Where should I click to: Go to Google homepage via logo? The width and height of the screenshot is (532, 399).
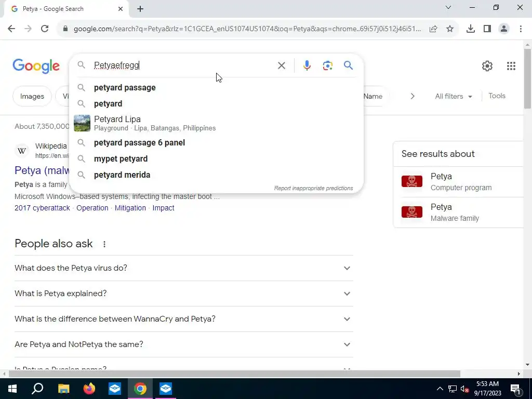(36, 66)
